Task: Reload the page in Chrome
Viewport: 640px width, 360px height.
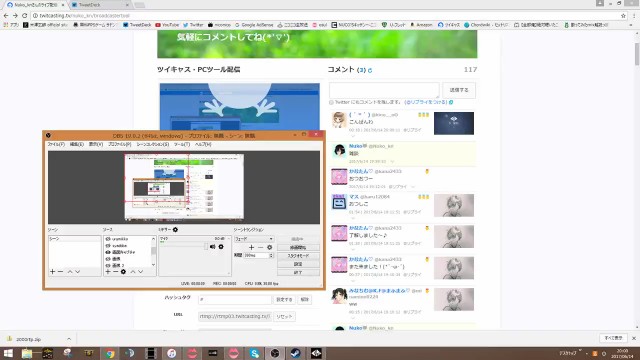Action: tap(24, 16)
